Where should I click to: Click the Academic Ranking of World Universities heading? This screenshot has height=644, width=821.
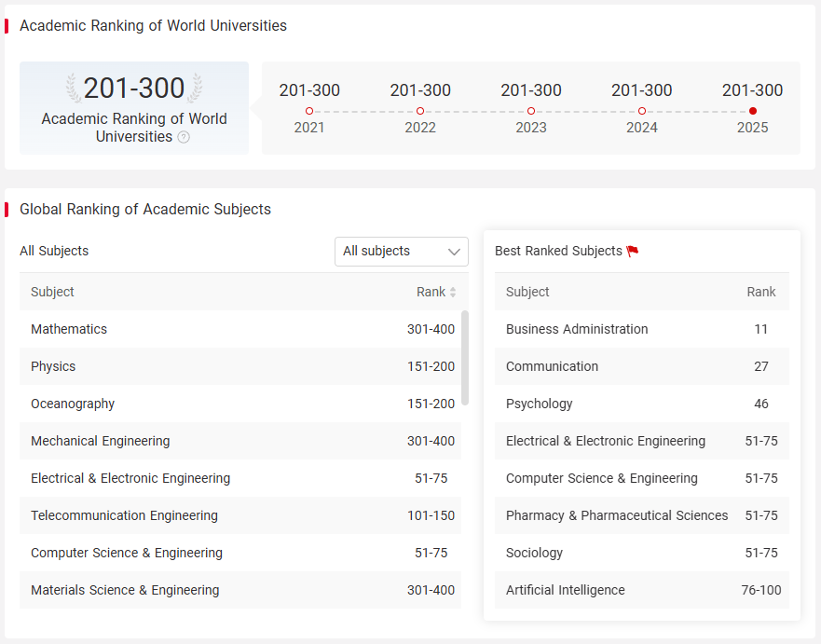pos(153,26)
